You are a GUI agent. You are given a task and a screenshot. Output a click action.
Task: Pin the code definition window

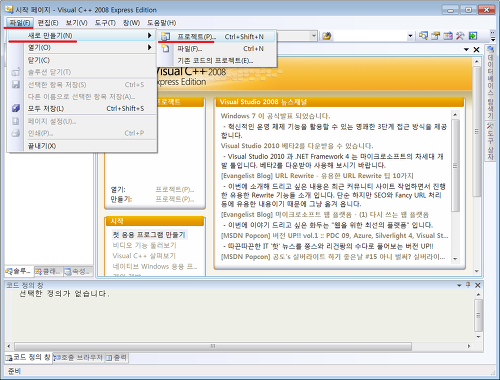click(468, 285)
